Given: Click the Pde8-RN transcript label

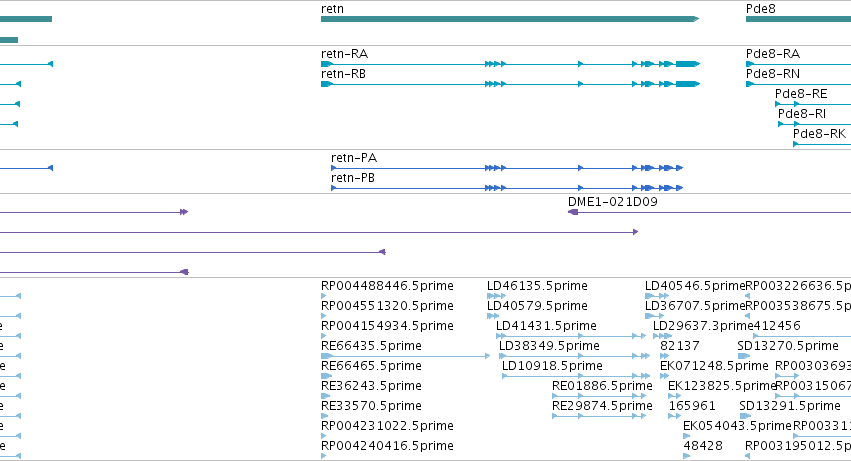Looking at the screenshot, I should tap(773, 74).
